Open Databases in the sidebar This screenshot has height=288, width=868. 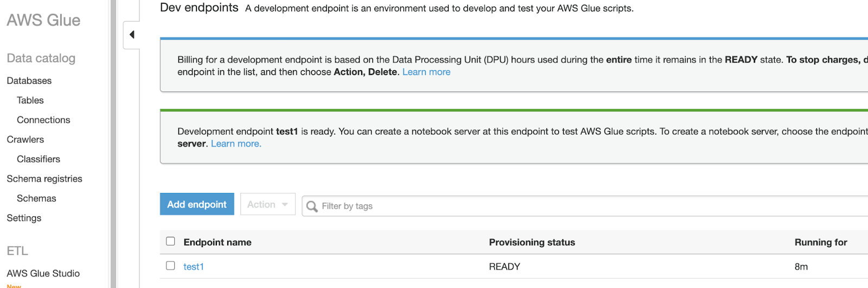click(x=29, y=81)
